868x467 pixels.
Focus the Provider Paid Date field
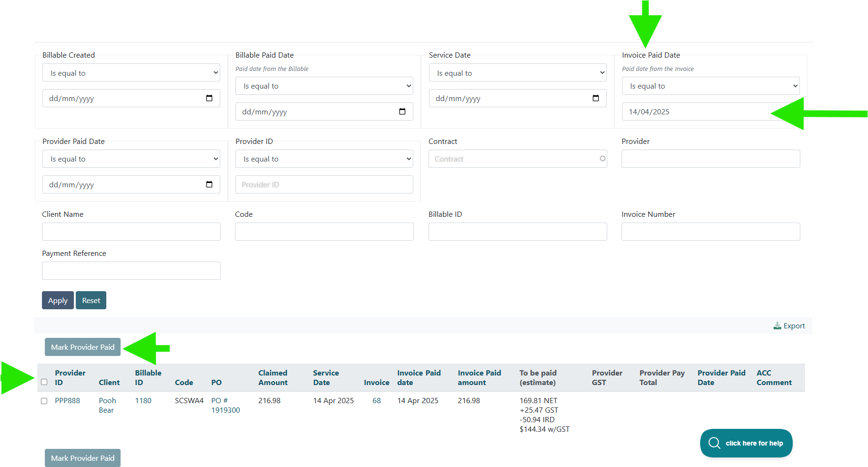[x=131, y=184]
